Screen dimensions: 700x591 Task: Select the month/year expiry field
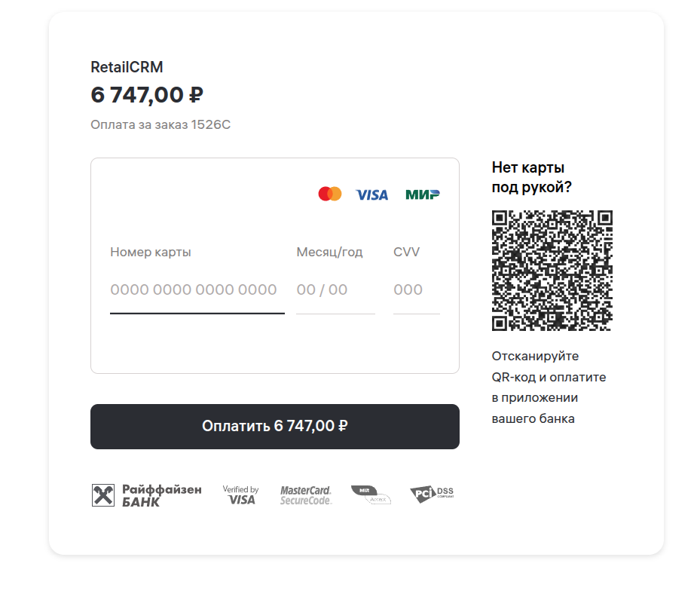pyautogui.click(x=335, y=290)
